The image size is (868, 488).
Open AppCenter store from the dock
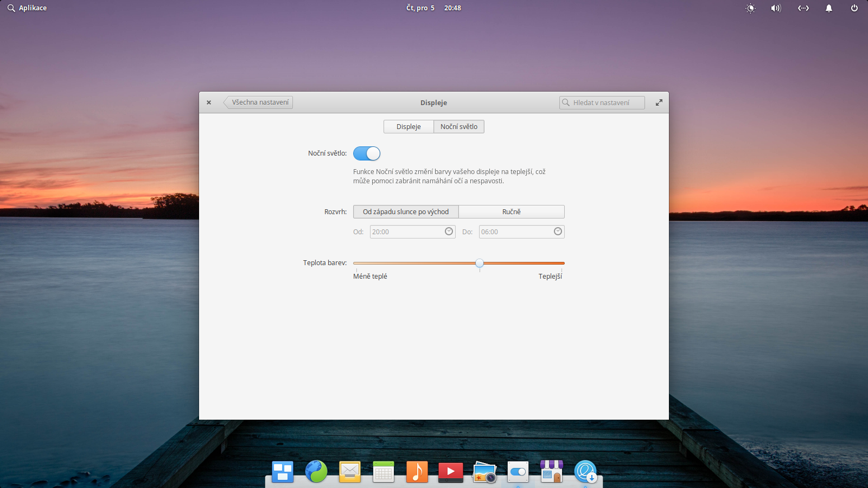point(551,472)
